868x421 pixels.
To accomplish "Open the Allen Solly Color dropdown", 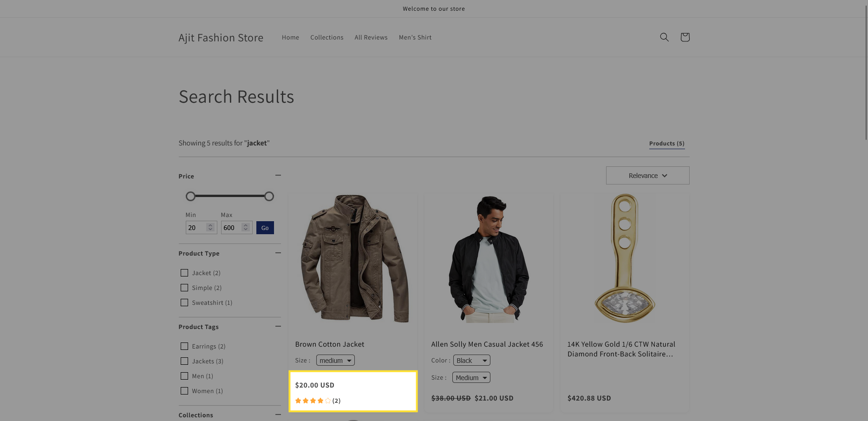I will coord(471,361).
